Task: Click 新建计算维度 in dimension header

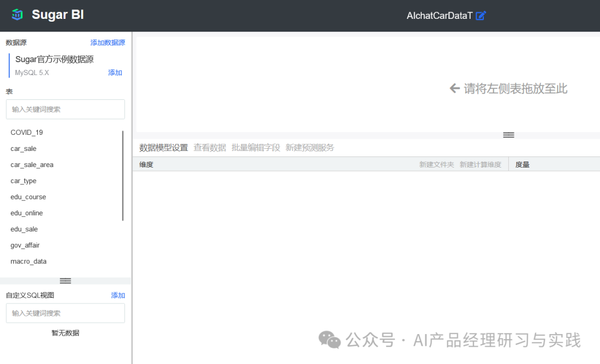Action: click(x=480, y=165)
